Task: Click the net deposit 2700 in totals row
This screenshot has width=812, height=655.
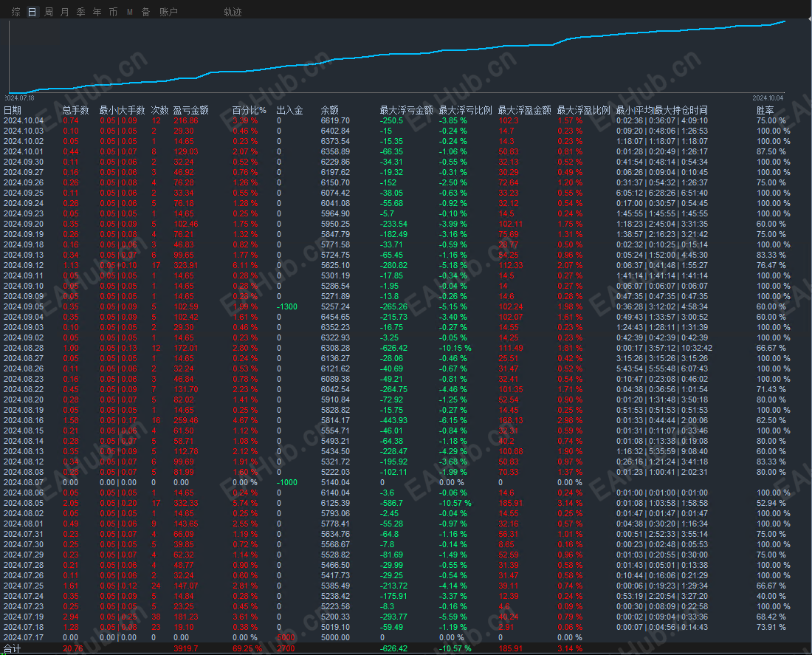Action: click(286, 648)
